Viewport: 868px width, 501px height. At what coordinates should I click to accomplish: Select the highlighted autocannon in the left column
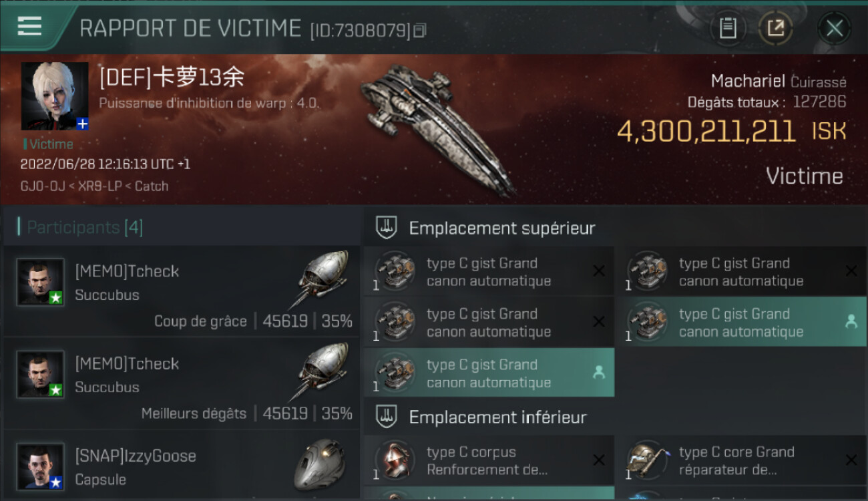click(x=489, y=373)
